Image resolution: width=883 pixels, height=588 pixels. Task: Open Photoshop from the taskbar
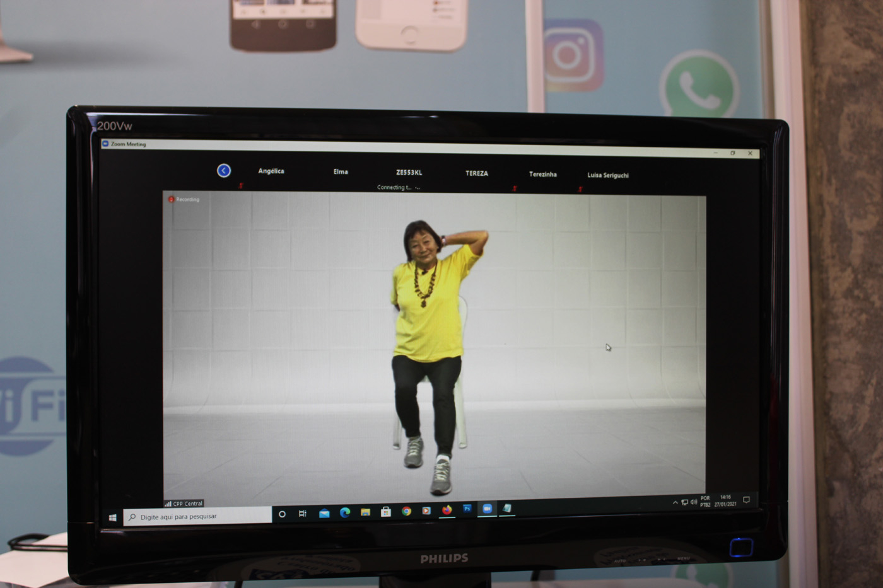click(467, 509)
